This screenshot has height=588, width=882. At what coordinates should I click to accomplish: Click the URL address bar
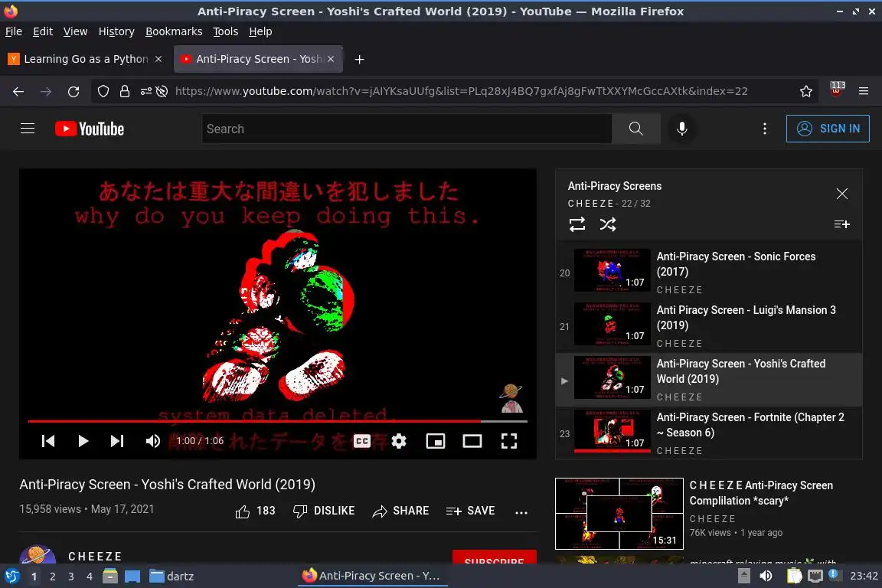coord(461,91)
